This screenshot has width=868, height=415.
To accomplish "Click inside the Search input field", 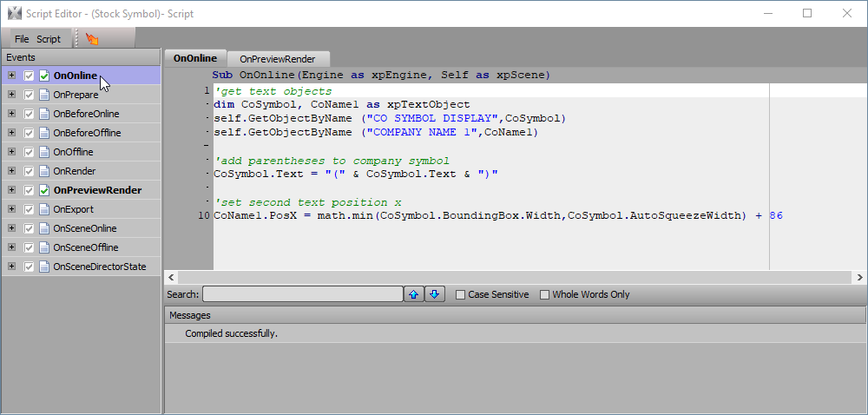I will pos(302,294).
